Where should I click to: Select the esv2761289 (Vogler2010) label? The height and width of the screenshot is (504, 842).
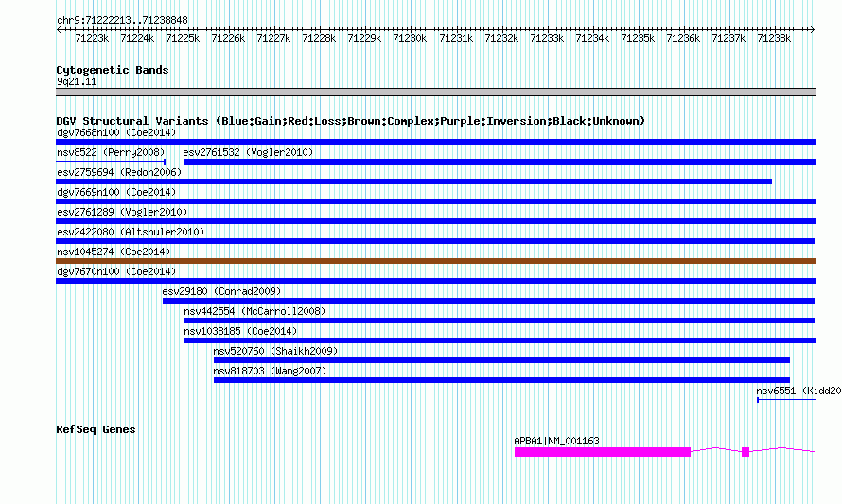122,212
